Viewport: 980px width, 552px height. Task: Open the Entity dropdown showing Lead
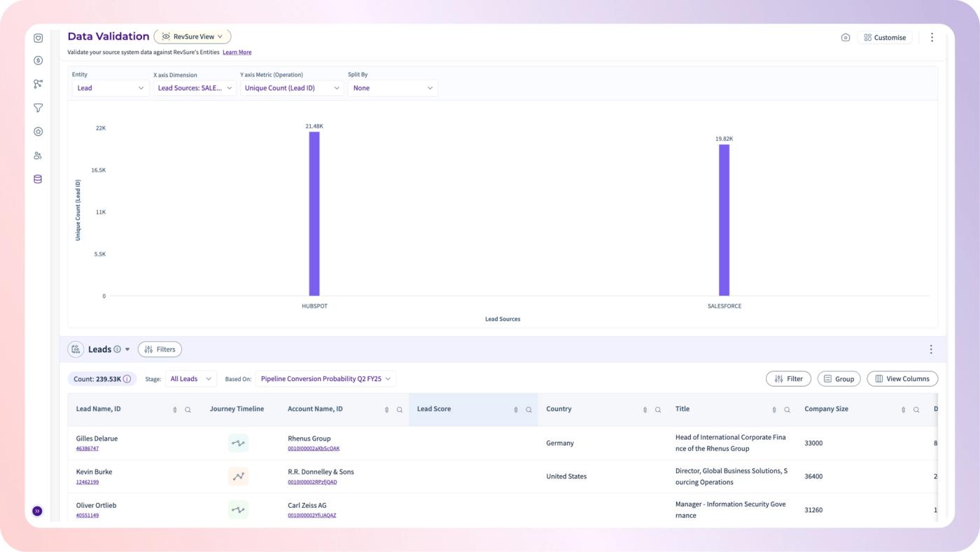click(x=111, y=88)
